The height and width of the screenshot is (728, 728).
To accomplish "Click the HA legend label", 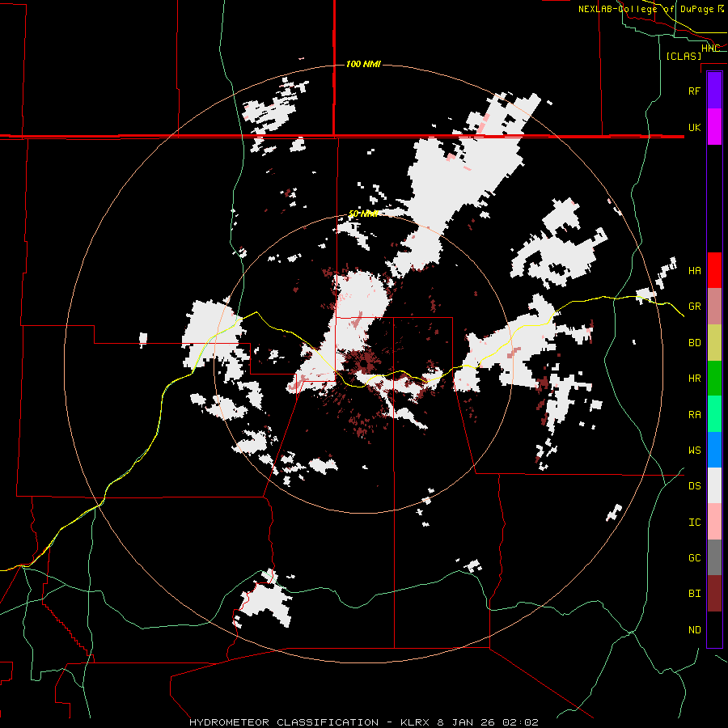I will pyautogui.click(x=694, y=270).
